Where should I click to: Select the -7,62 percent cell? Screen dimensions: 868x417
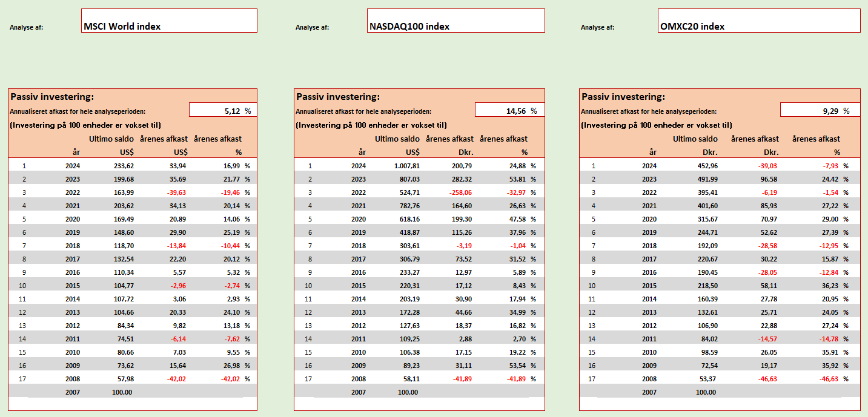coord(231,339)
